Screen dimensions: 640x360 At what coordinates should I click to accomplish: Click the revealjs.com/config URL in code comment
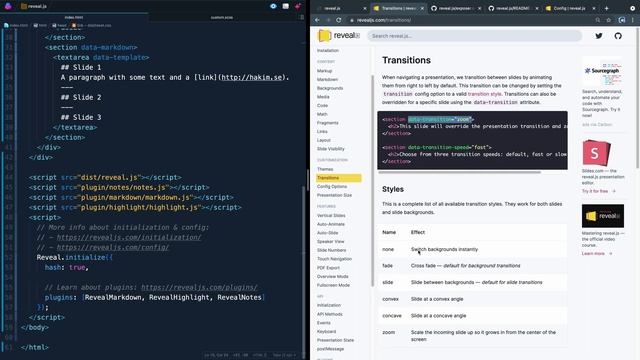pos(113,247)
